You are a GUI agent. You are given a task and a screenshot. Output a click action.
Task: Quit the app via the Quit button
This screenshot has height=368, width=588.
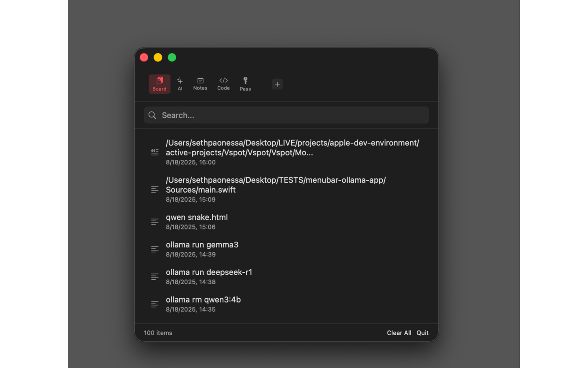tap(422, 332)
